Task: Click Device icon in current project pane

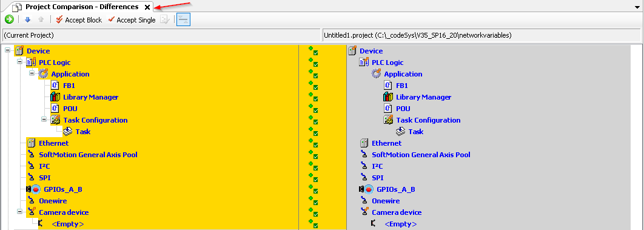Action: tap(19, 50)
